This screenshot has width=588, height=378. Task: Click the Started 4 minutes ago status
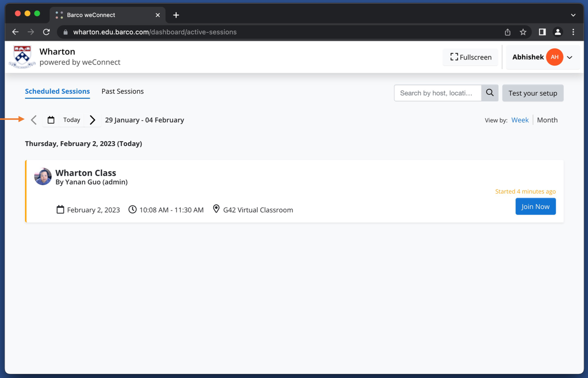[525, 191]
